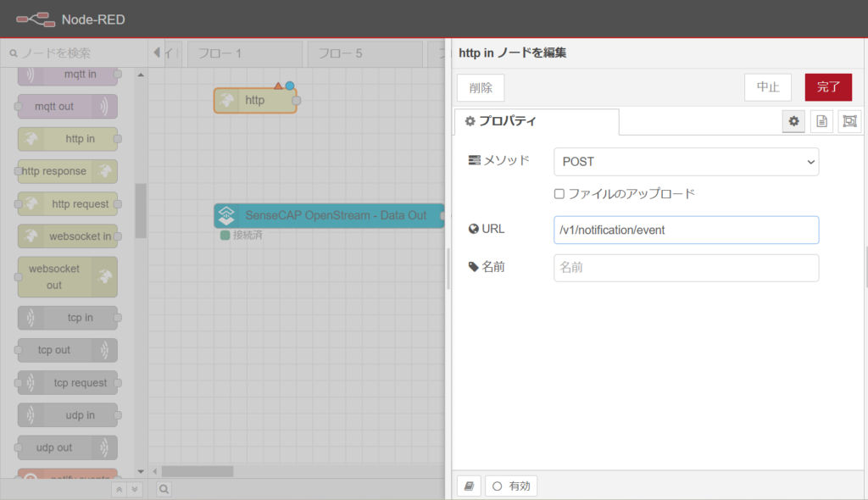Click the 名前 name input field

686,268
